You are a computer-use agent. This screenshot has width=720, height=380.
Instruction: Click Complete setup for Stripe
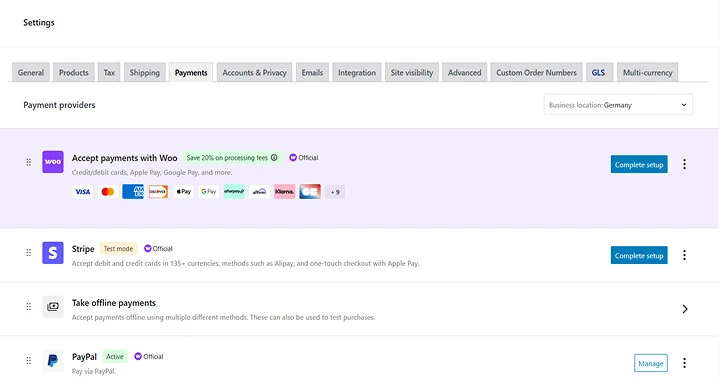639,255
